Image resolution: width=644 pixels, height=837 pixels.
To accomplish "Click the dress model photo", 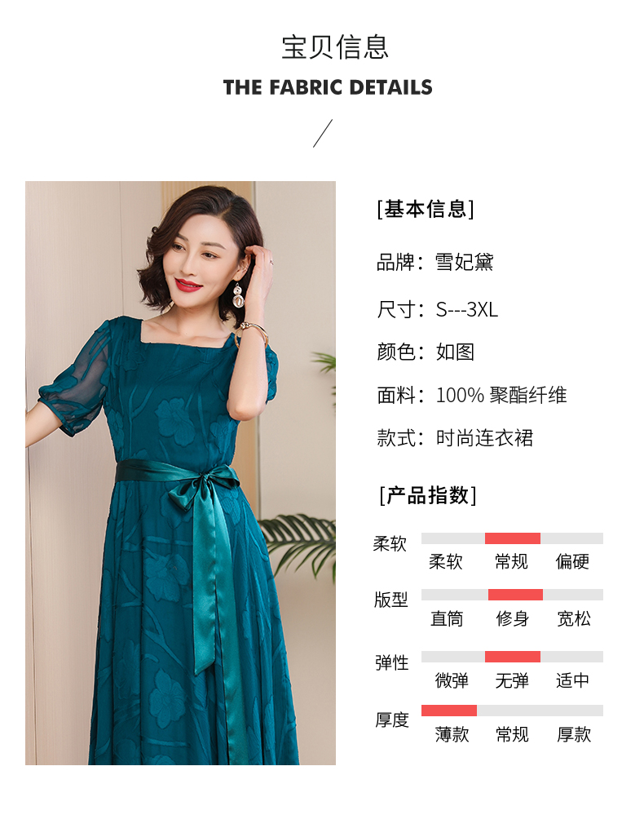I will (x=180, y=473).
